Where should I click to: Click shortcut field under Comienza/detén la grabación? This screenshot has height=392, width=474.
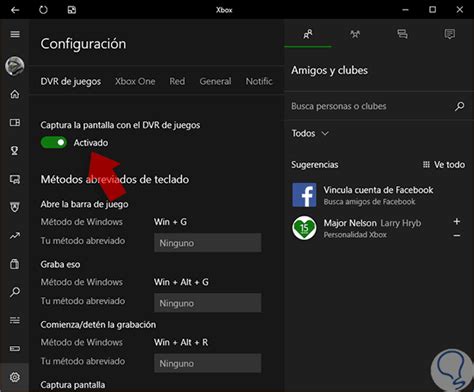(x=208, y=363)
